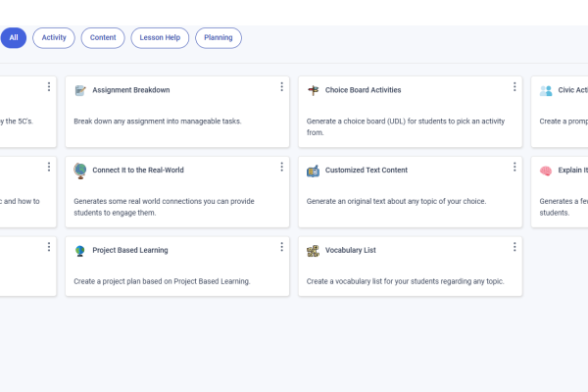
Task: Show only Planning tools
Action: 219,38
